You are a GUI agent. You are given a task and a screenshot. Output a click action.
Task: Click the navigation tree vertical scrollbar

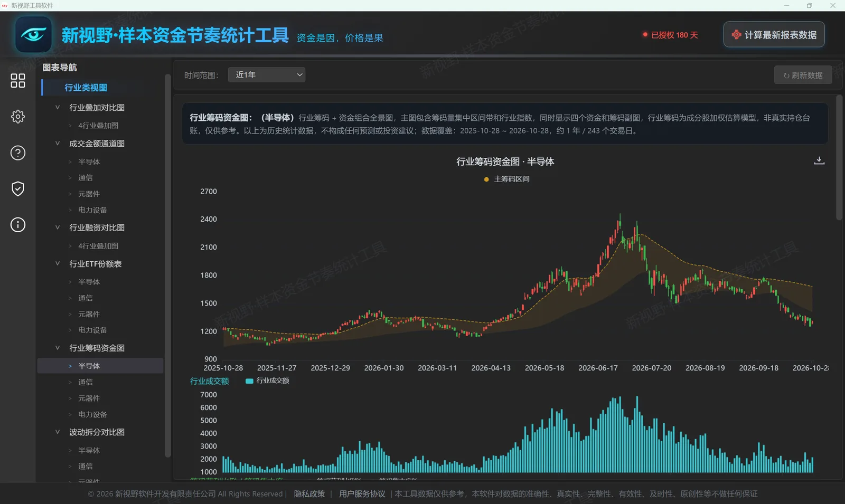168,265
